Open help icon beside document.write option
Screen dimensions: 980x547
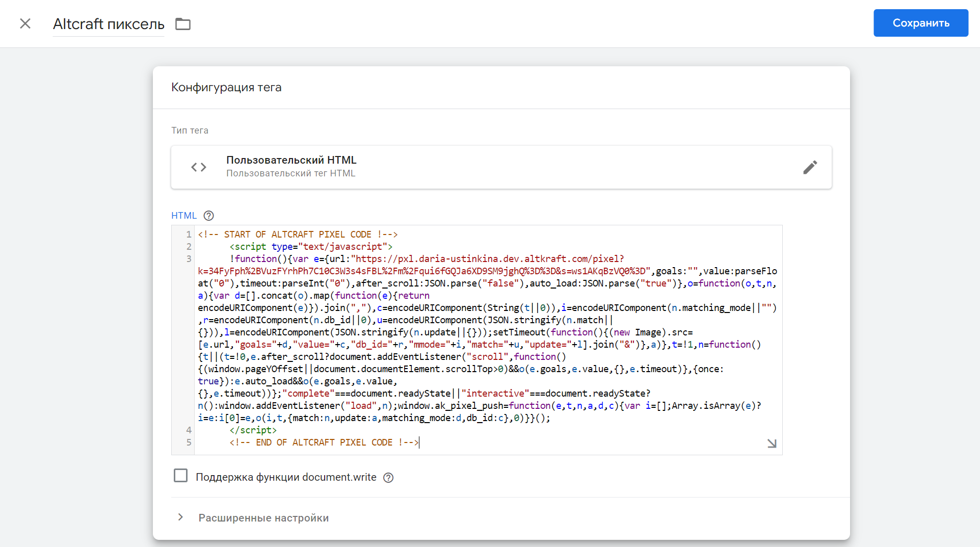[x=388, y=478]
